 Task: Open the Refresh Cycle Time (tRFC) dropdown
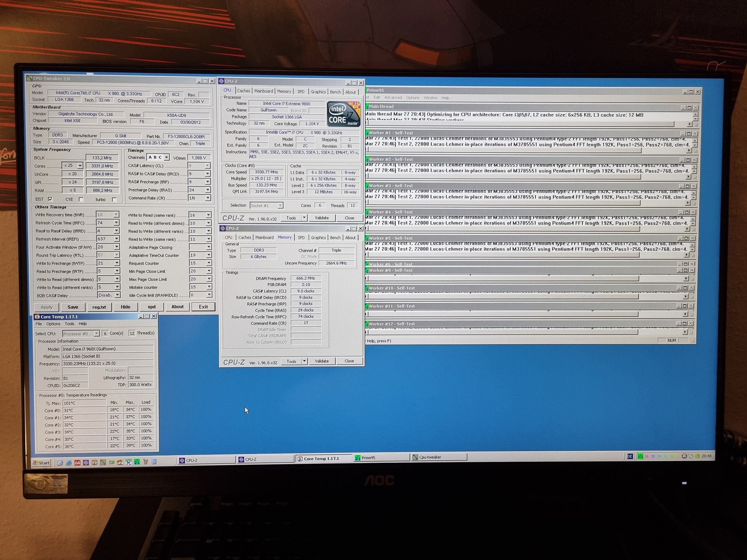coord(116,223)
